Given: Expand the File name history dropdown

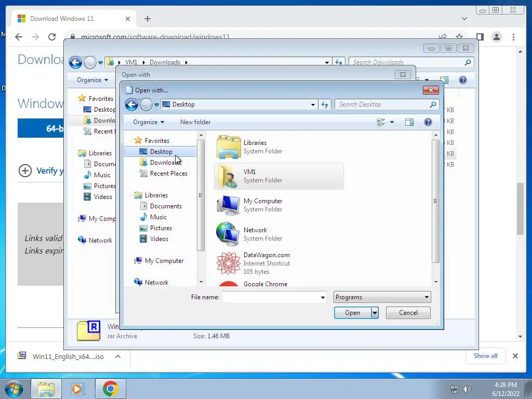Looking at the screenshot, I should pos(323,297).
